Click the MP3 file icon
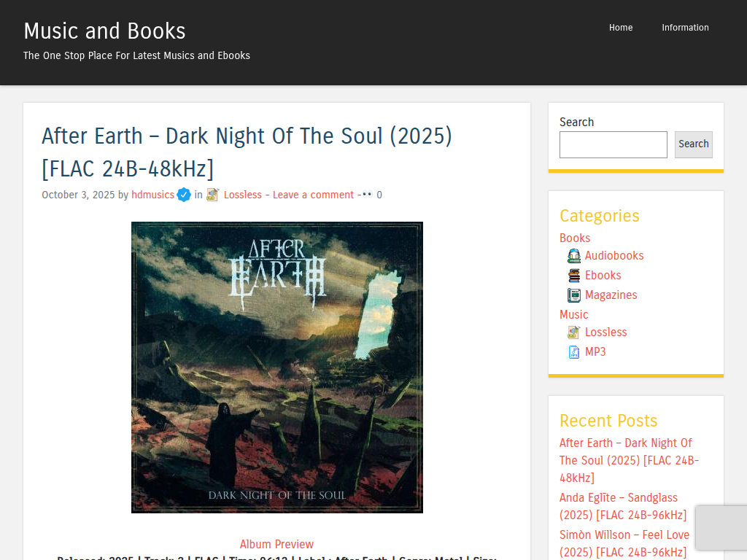747x560 pixels. (x=574, y=352)
